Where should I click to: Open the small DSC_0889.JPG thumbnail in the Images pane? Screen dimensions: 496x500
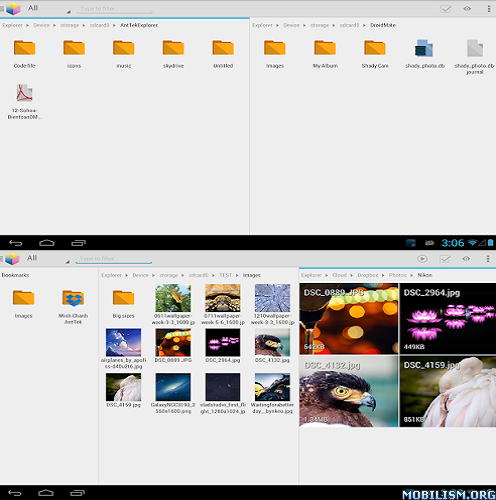tap(173, 342)
